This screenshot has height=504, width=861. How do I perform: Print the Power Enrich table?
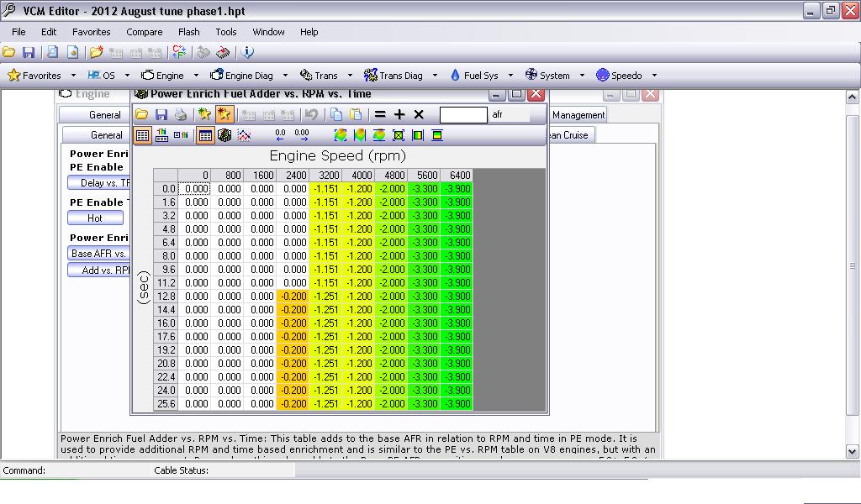point(181,114)
